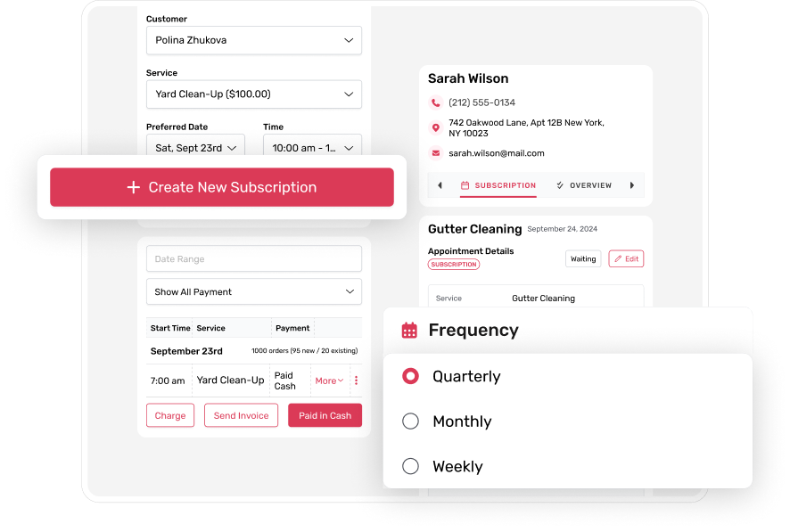The image size is (790, 532).
Task: Open the three-dot menu for Yard Clean-Up row
Action: point(357,381)
